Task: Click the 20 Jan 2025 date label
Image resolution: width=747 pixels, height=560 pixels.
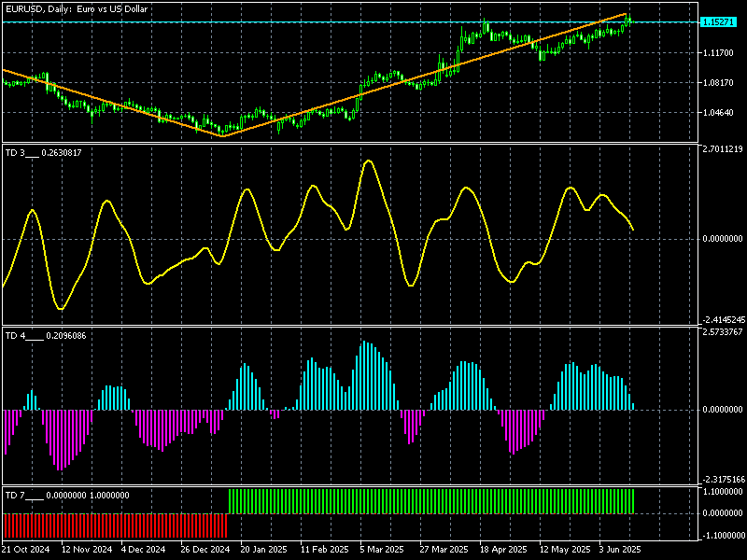Action: click(264, 550)
